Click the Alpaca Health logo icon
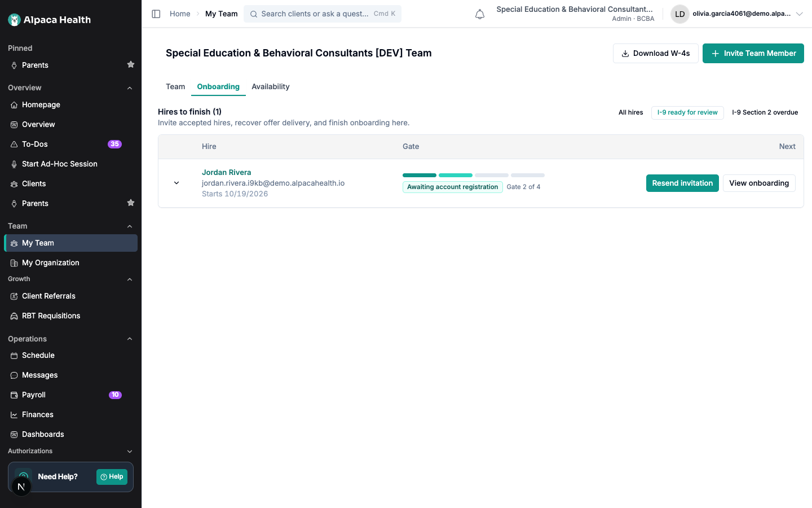The height and width of the screenshot is (508, 812). tap(15, 20)
